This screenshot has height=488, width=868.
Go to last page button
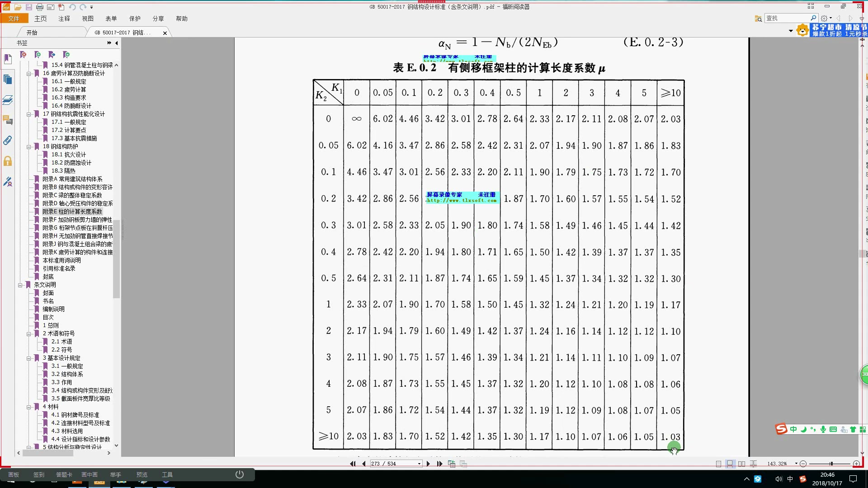(x=439, y=464)
